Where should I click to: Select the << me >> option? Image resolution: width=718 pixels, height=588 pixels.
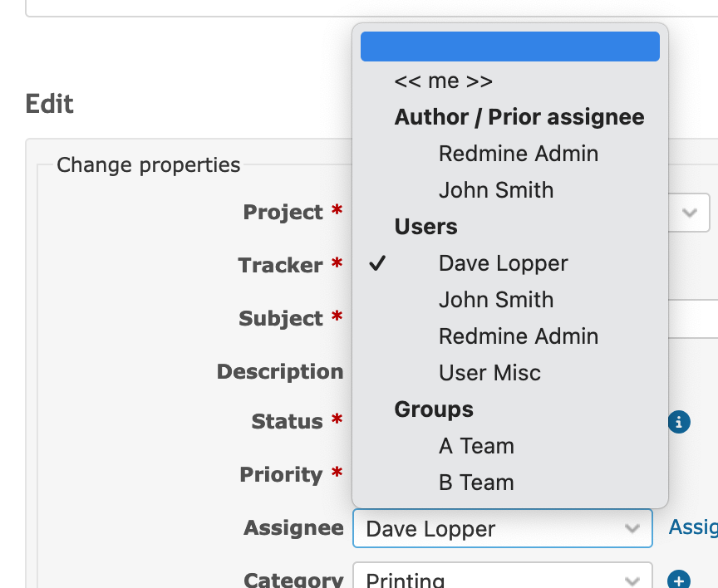tap(443, 81)
